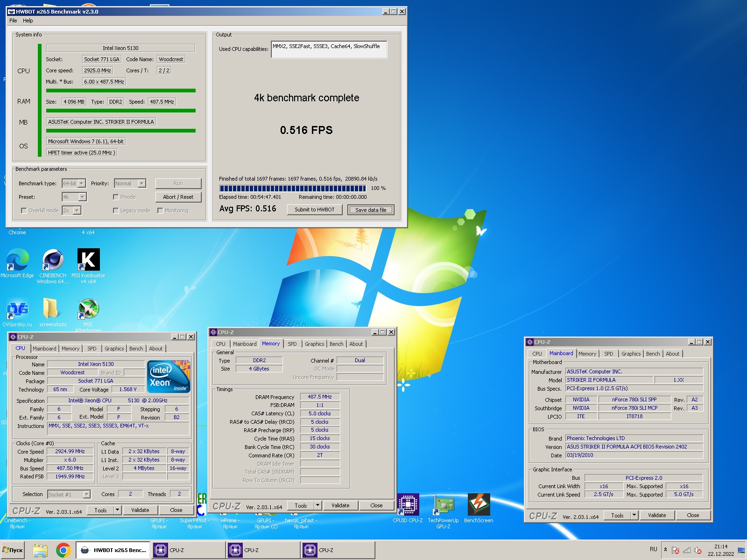Switch to HWBOT x265 Bench taskbar item

[x=113, y=550]
